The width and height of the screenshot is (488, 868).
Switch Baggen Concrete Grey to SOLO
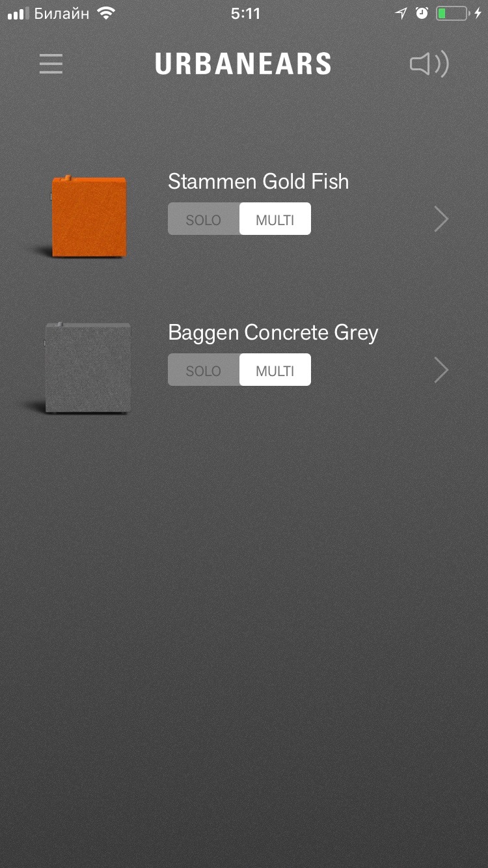(204, 370)
